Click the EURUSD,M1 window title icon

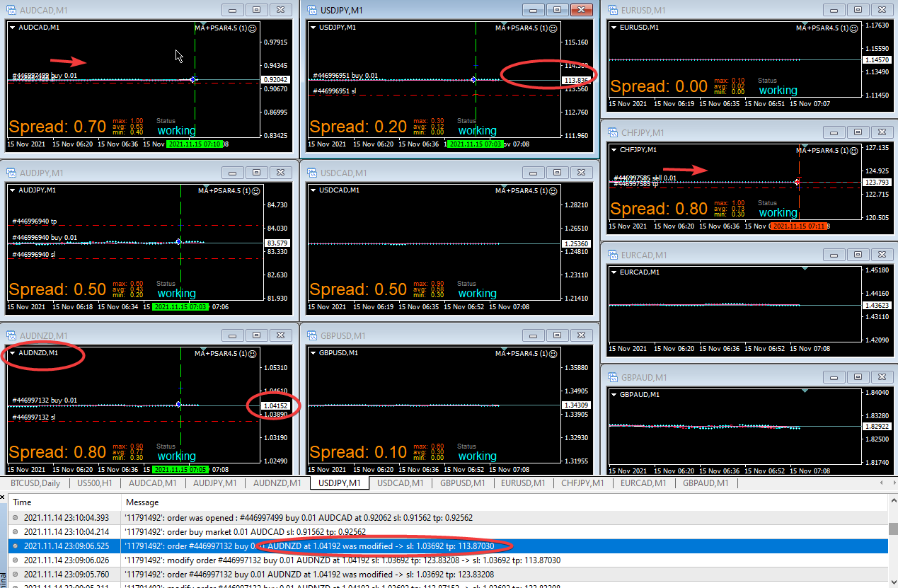(x=613, y=10)
